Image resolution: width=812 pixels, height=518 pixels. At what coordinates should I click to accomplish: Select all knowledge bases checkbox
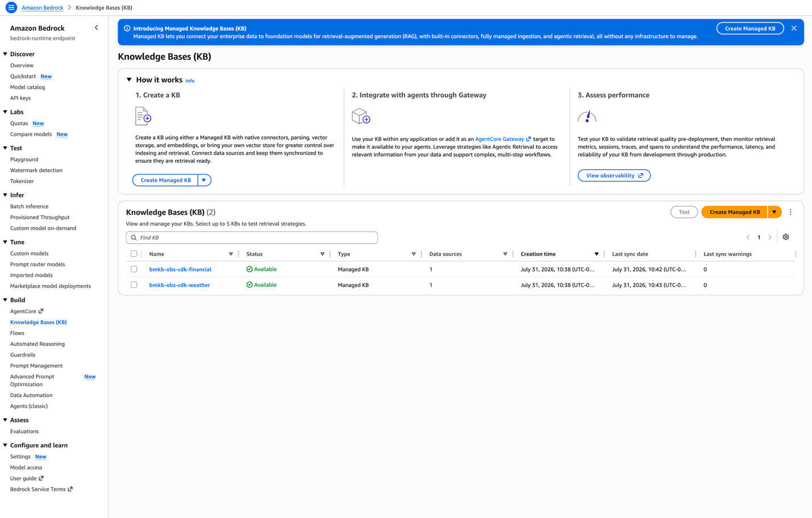pyautogui.click(x=134, y=254)
